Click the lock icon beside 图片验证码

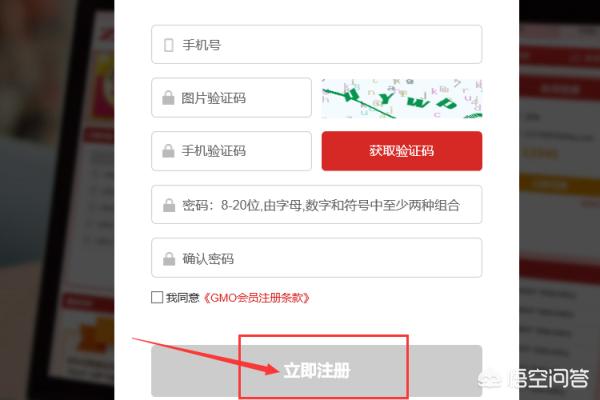pos(168,98)
